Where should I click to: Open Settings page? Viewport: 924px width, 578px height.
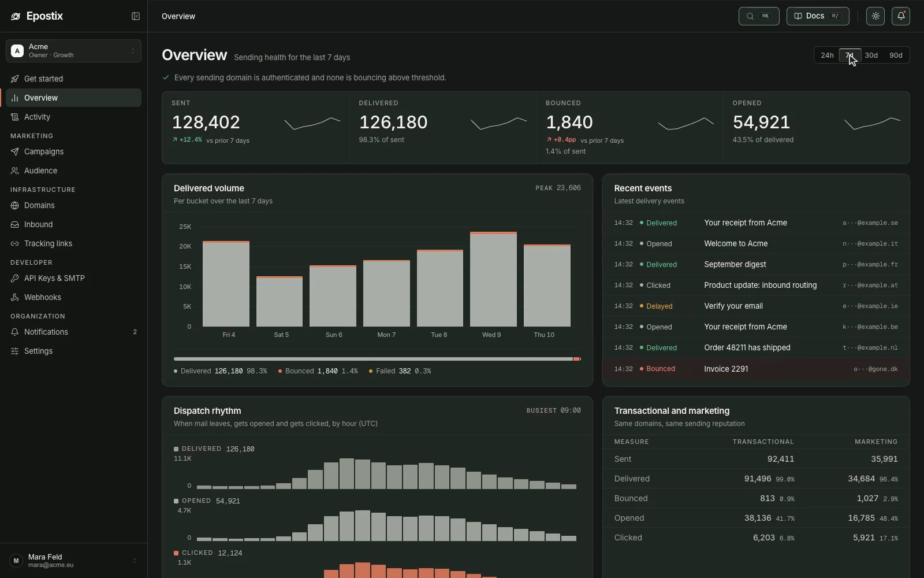(73, 351)
